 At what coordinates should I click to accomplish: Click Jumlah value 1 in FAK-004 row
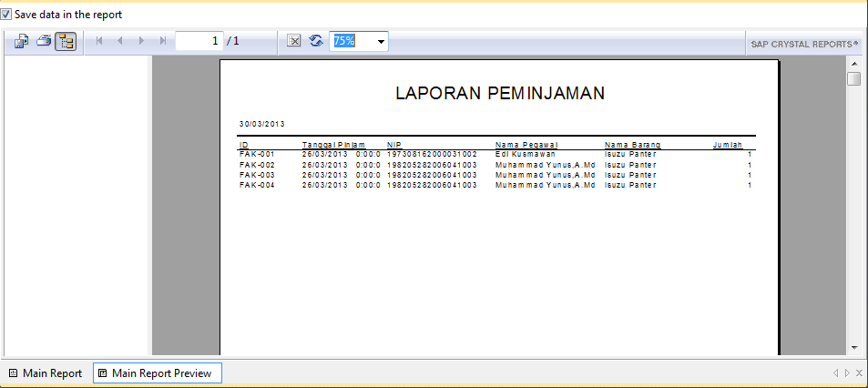pos(750,185)
